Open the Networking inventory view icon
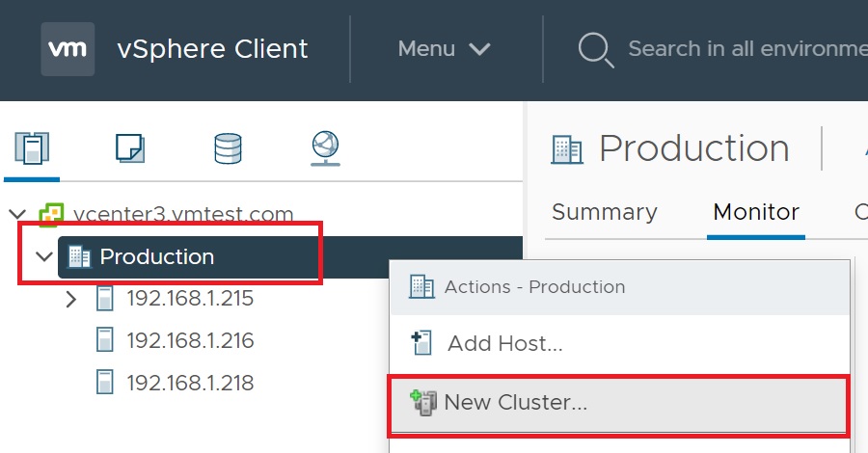 tap(325, 148)
